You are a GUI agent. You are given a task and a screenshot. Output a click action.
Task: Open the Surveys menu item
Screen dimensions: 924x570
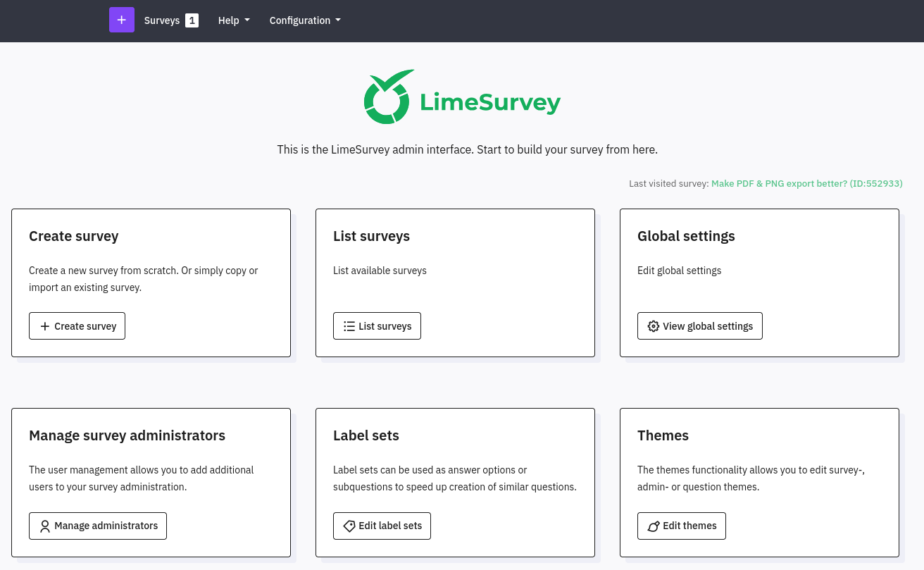[171, 20]
